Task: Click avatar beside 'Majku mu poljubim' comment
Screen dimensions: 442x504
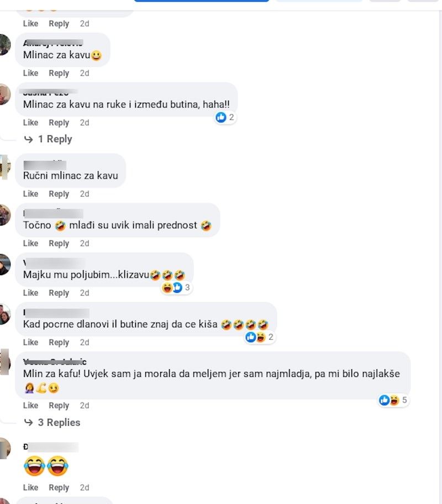Action: pos(4,264)
